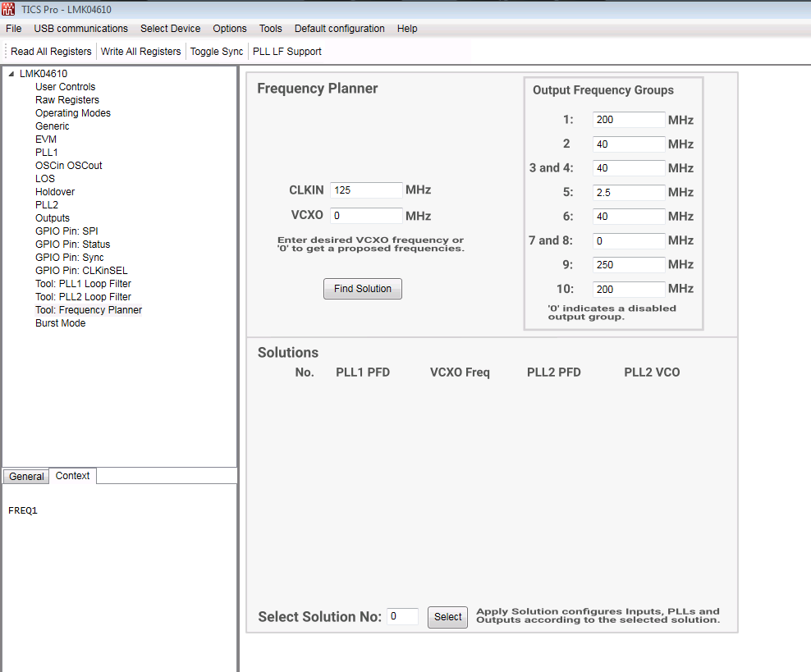Image resolution: width=811 pixels, height=672 pixels.
Task: Open the Select Device menu
Action: coord(170,29)
